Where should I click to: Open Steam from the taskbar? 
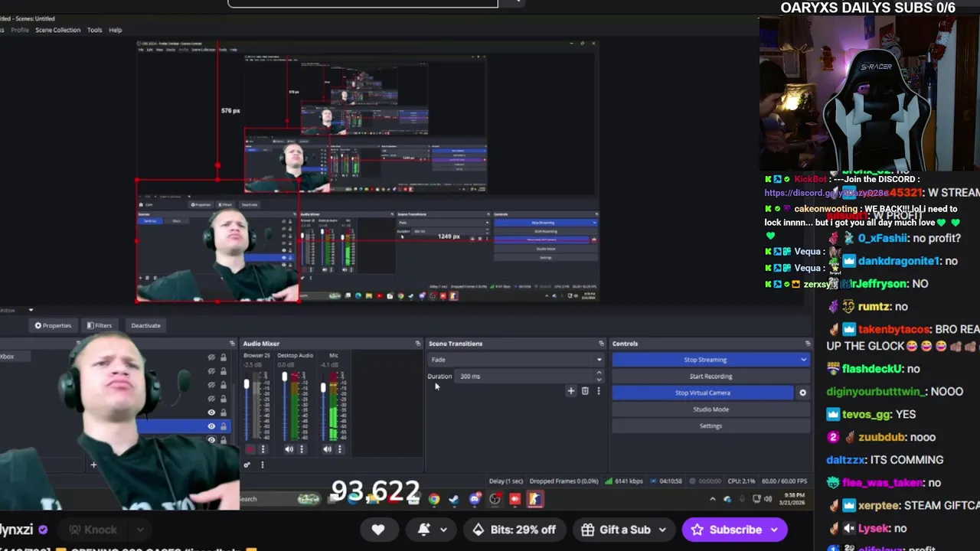click(454, 500)
